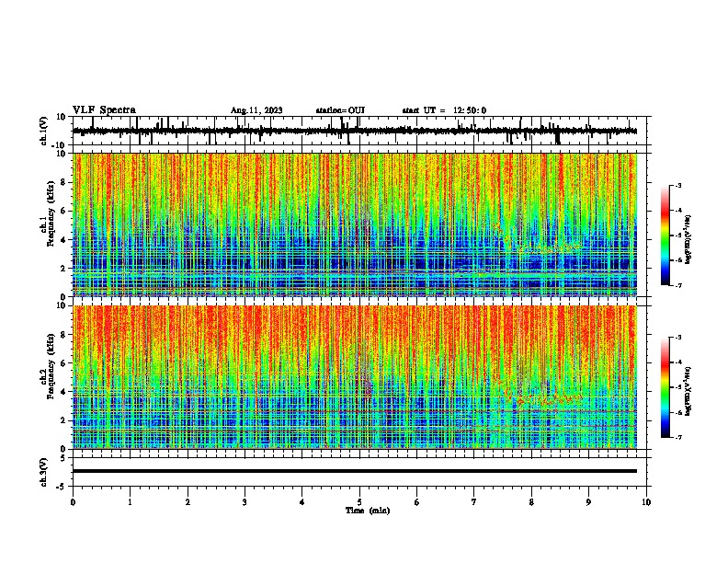Click the '8' tick on ch.1 frequency axis
Image resolution: width=728 pixels, height=563 pixels.
(x=64, y=182)
